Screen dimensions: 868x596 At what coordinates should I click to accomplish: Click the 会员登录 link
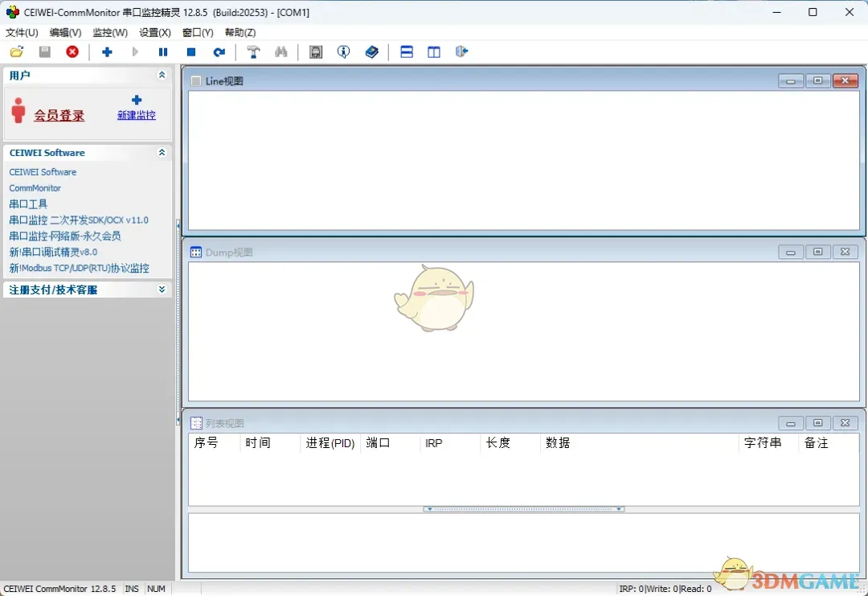click(x=59, y=116)
